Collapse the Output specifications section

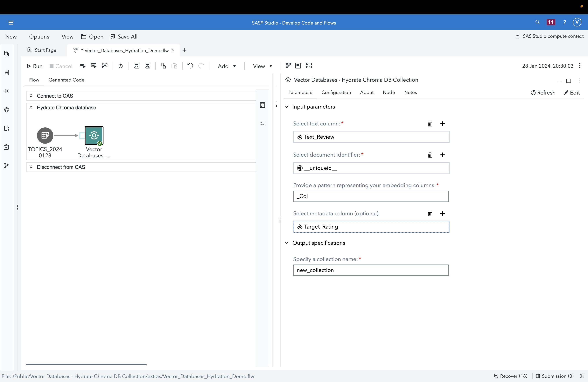pos(287,243)
